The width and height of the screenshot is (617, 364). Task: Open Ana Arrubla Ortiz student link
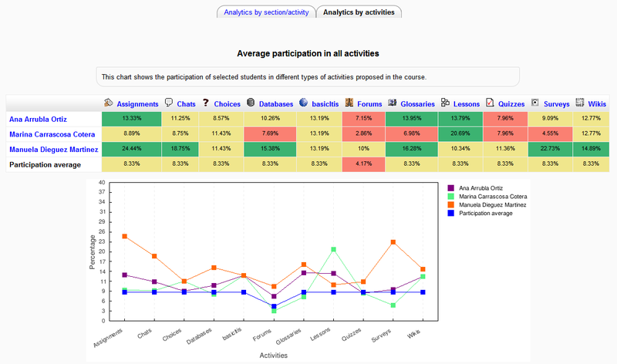coord(40,120)
